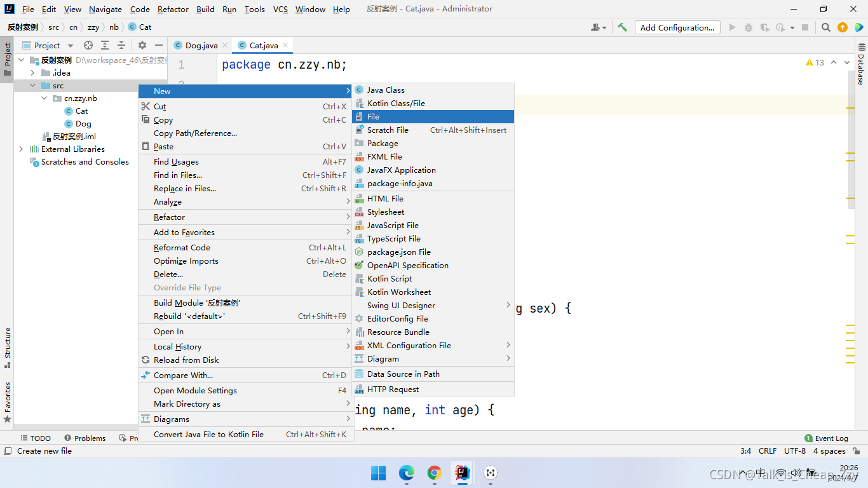The width and height of the screenshot is (868, 488).
Task: Open Microsoft Edge from taskbar
Action: coord(406,473)
